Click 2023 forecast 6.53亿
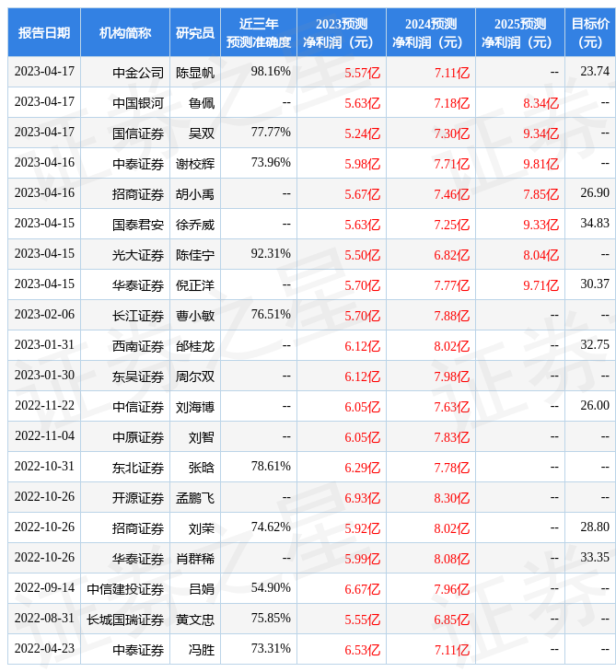Image resolution: width=616 pixels, height=672 pixels. (x=363, y=651)
